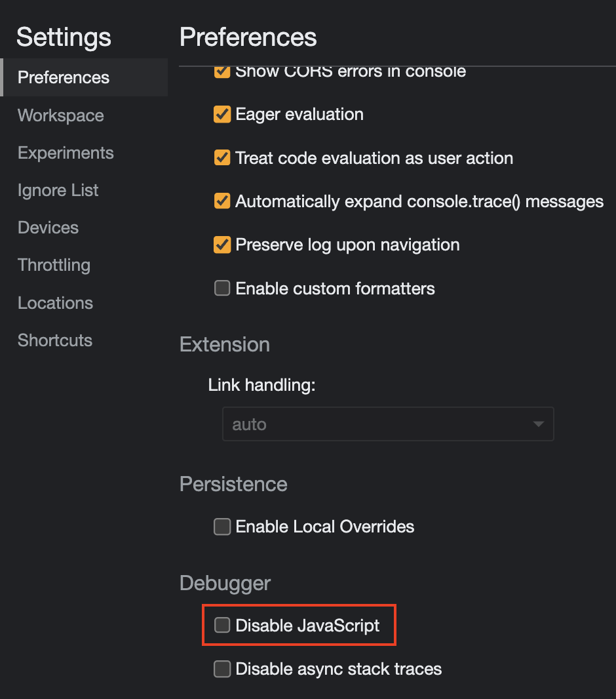
Task: Uncheck Show CORS errors in console
Action: tap(221, 71)
